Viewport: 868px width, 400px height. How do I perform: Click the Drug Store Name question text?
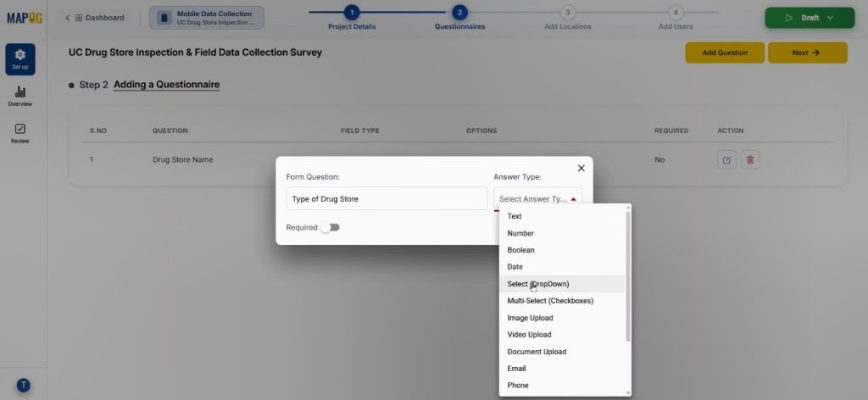point(183,160)
